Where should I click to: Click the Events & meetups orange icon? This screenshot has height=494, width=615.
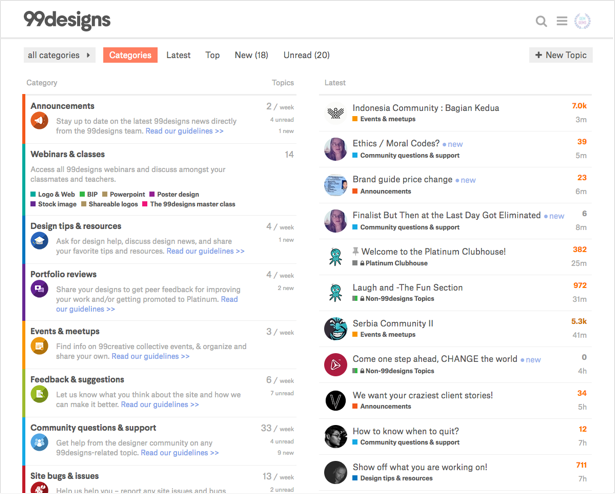[39, 346]
